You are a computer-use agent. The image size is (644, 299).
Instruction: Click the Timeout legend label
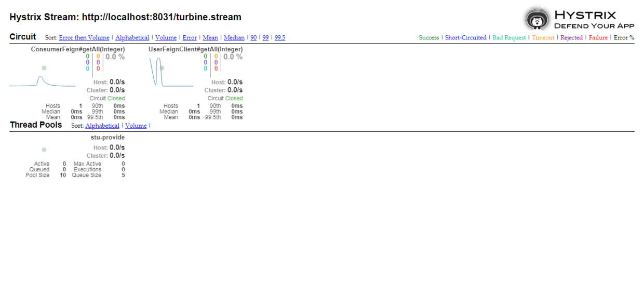click(x=543, y=38)
